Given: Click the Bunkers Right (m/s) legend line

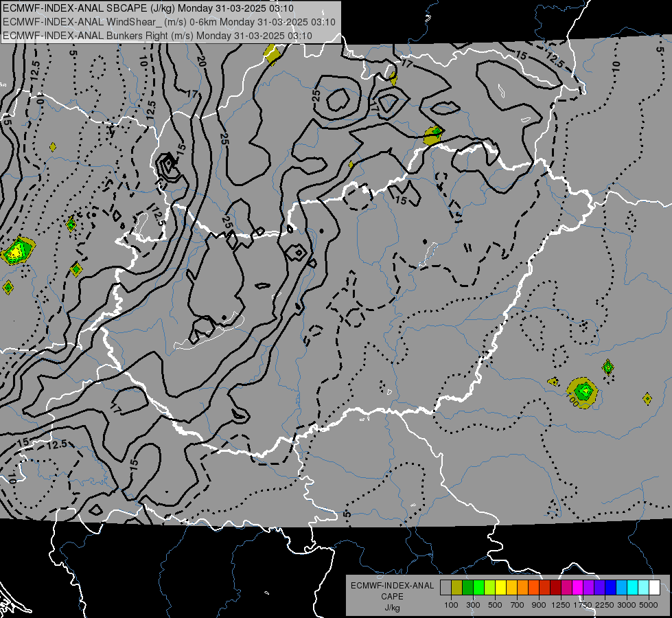Looking at the screenshot, I should point(157,36).
